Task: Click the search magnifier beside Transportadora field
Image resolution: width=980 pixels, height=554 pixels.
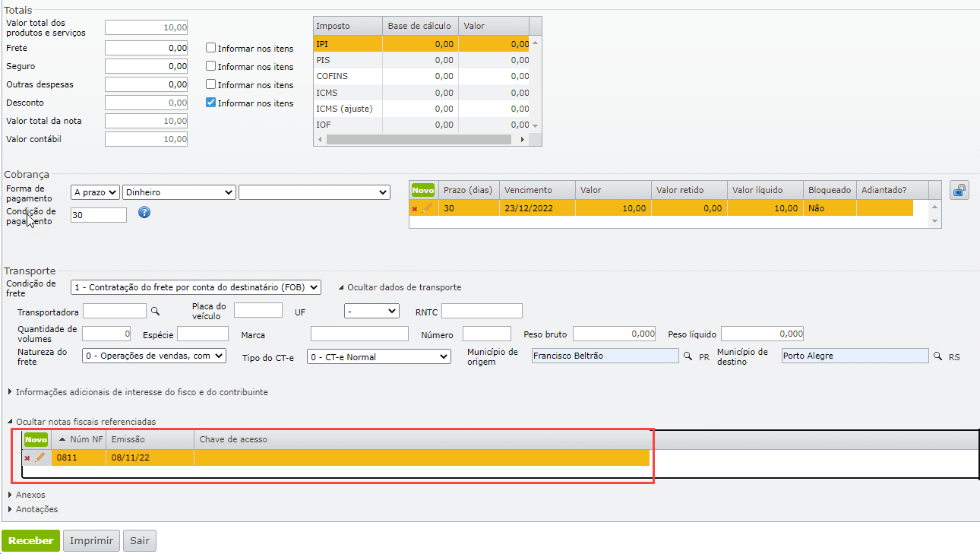Action: (x=155, y=311)
